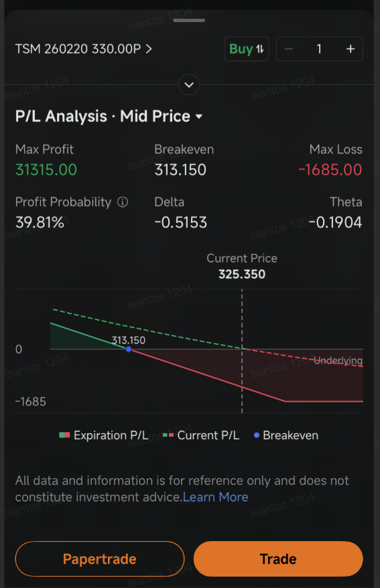The width and height of the screenshot is (380, 588).
Task: Expand the circled chevron down button
Action: pos(189,85)
